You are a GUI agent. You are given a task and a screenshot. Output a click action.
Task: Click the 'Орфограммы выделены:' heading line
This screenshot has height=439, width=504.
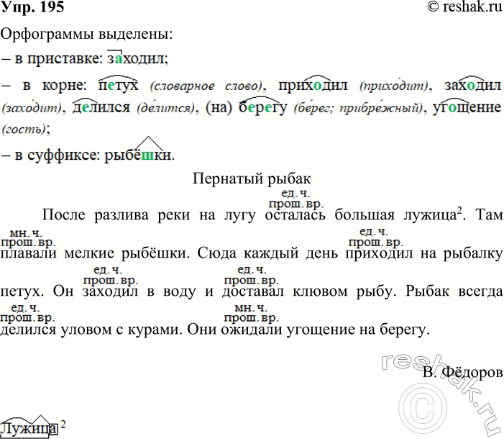(86, 34)
